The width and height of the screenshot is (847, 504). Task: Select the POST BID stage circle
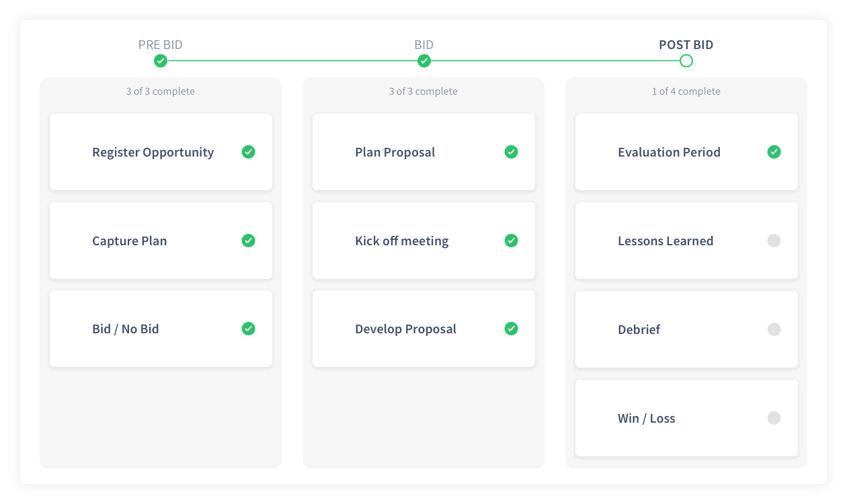[x=686, y=61]
